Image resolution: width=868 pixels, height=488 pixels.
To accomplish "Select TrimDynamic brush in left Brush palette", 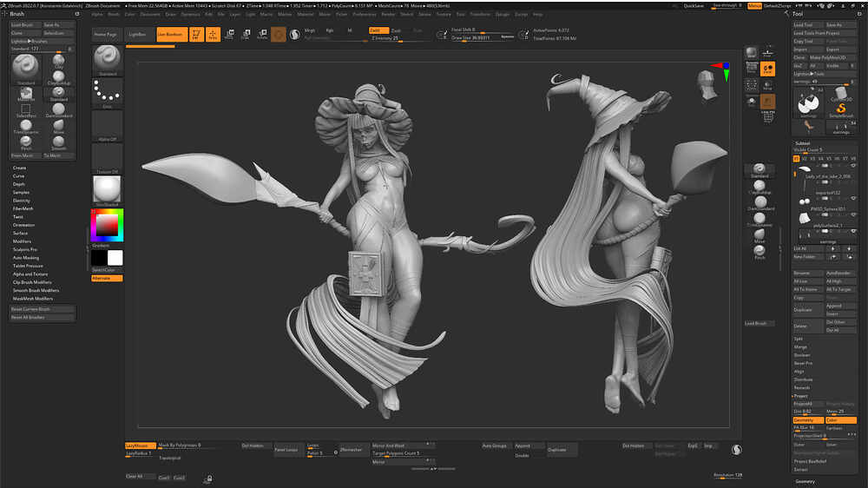I will [25, 126].
